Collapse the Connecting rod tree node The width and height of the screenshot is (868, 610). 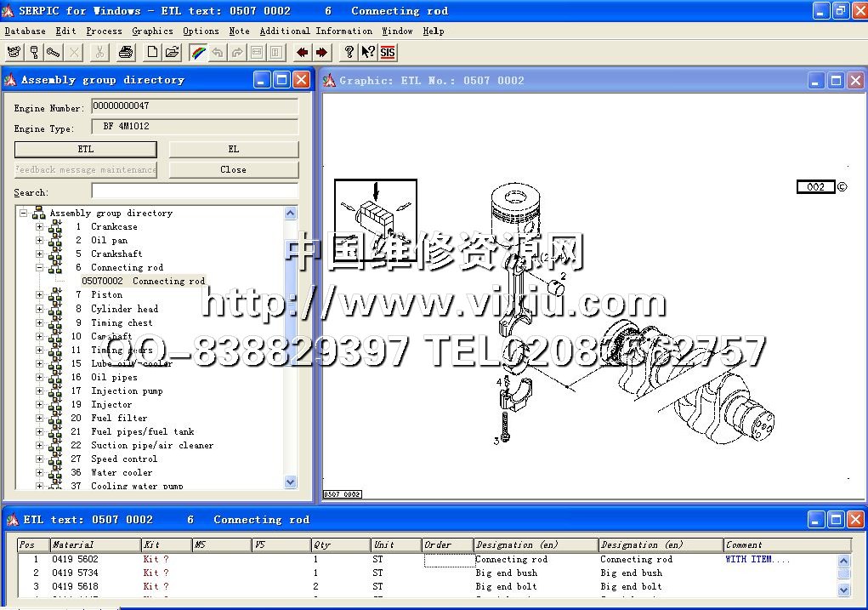click(x=39, y=267)
